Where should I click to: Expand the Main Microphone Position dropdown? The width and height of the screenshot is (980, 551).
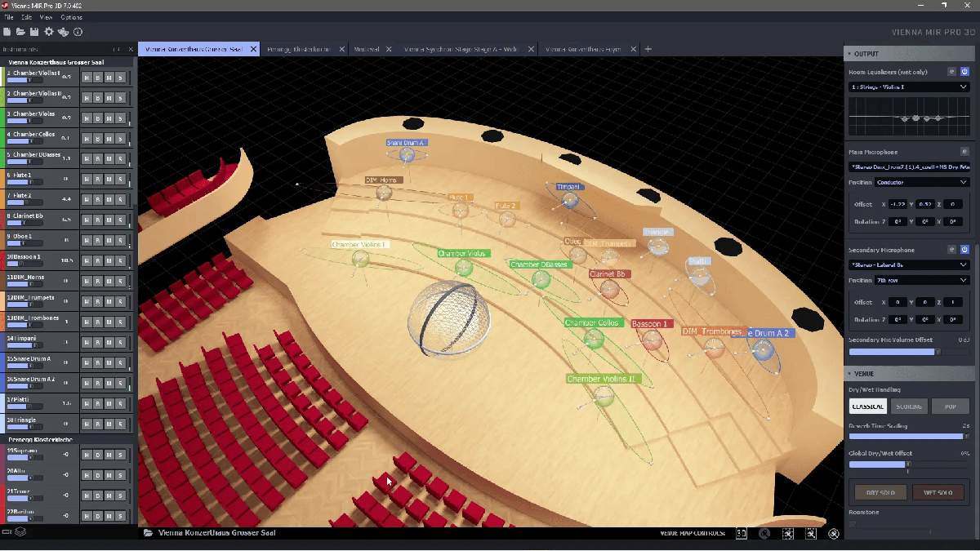921,183
